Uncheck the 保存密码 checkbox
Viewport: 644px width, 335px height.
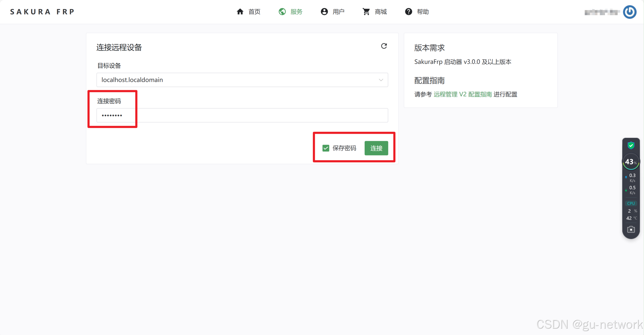click(326, 148)
